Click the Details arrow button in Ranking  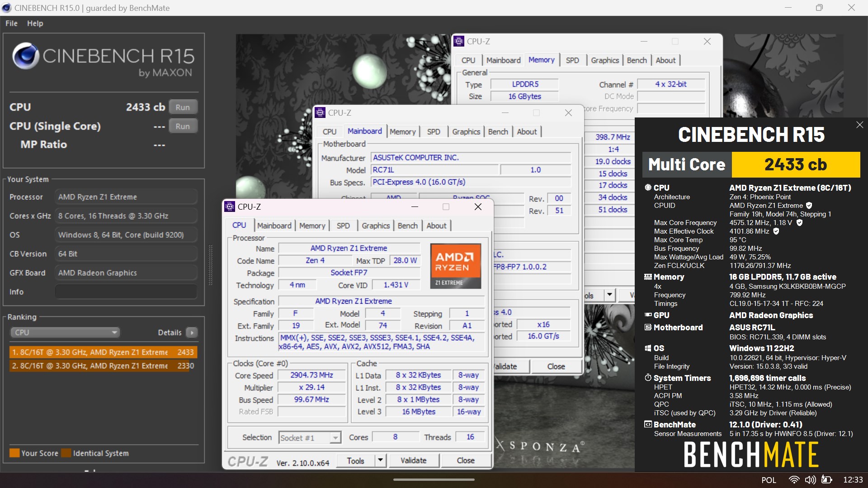[x=192, y=333]
